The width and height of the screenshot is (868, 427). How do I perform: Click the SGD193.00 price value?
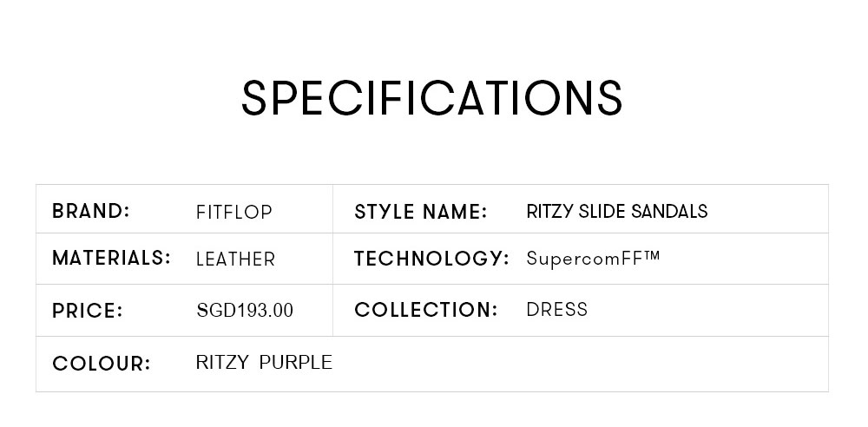245,310
